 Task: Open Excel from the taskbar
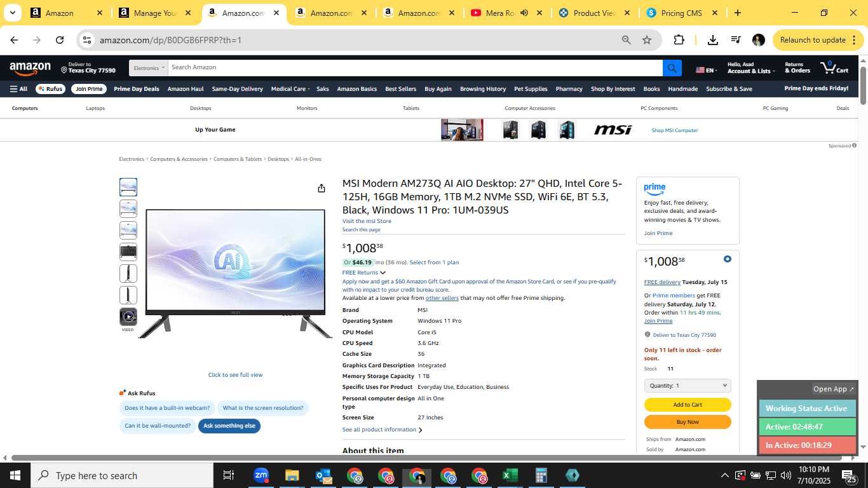(x=510, y=475)
